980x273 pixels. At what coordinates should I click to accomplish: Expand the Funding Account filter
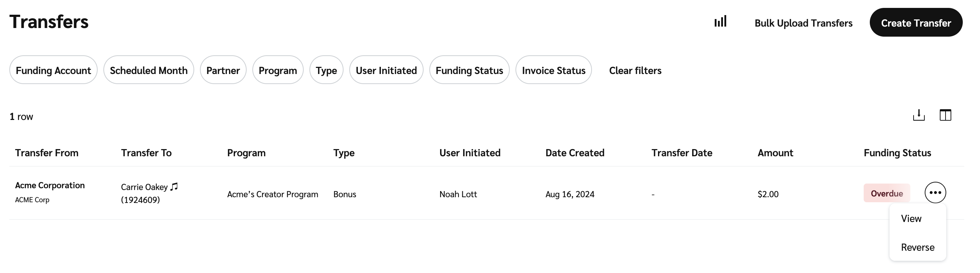pos(53,70)
